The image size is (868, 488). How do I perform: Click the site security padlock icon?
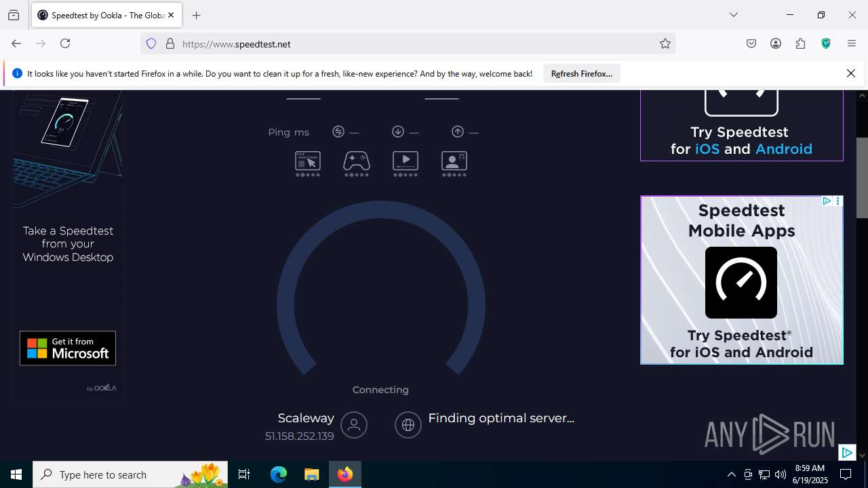pyautogui.click(x=170, y=43)
